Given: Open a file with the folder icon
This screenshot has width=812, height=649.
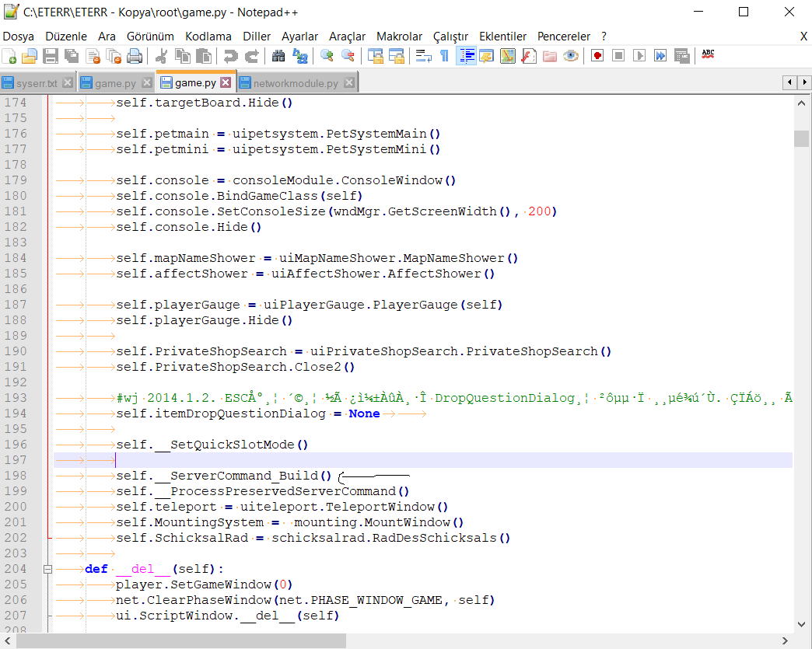Looking at the screenshot, I should click(30, 56).
